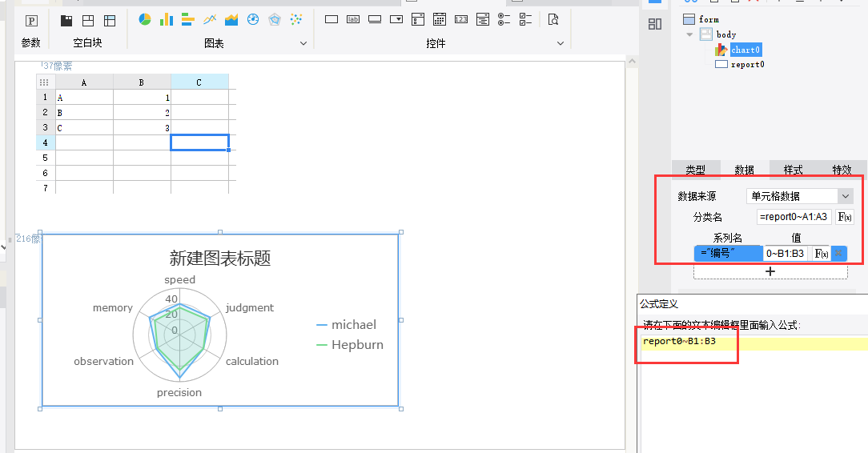Insert a column bar chart
The height and width of the screenshot is (453, 868).
(166, 20)
